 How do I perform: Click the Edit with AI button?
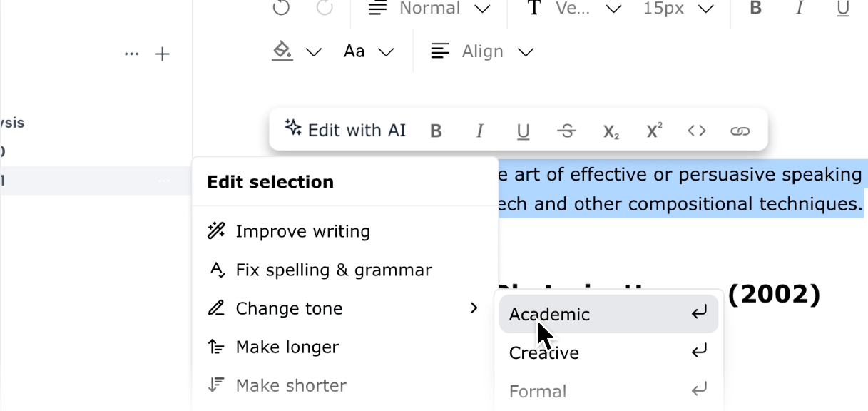(345, 130)
